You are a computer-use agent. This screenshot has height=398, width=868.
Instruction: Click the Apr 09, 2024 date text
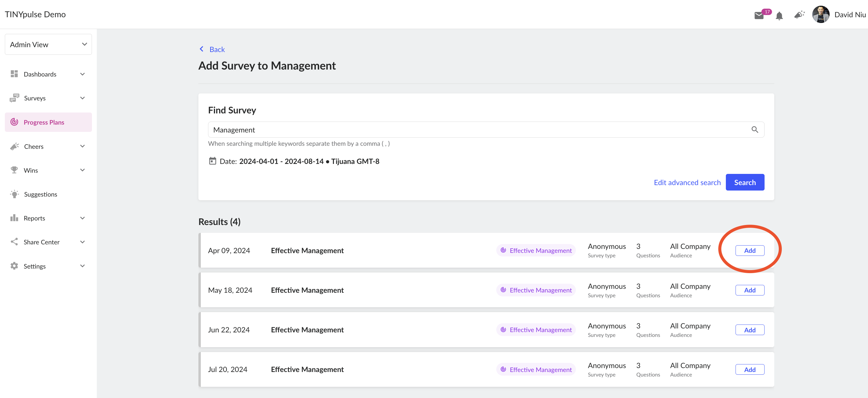click(x=229, y=250)
